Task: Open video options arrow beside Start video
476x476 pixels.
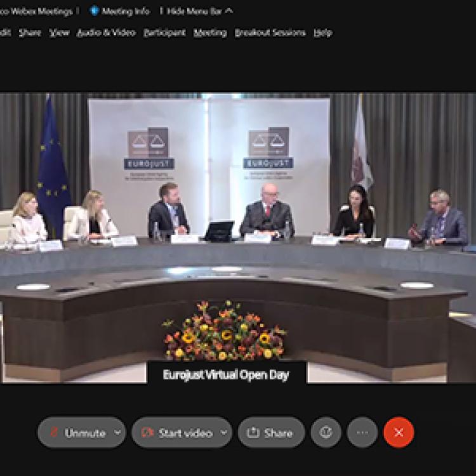Action: (x=223, y=433)
